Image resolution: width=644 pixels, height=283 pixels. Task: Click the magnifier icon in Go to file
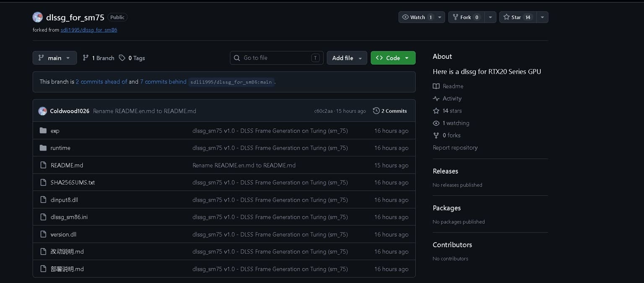(x=237, y=58)
